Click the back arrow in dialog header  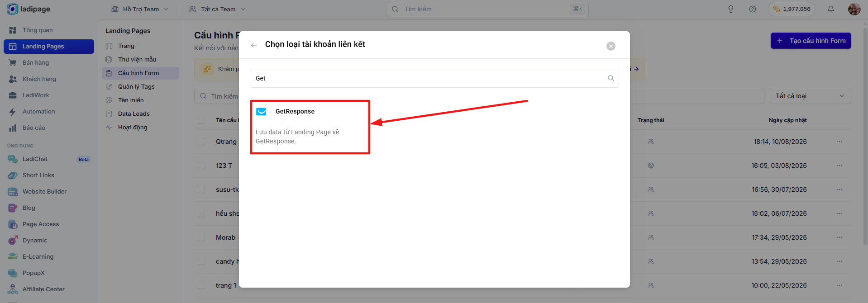pos(254,45)
